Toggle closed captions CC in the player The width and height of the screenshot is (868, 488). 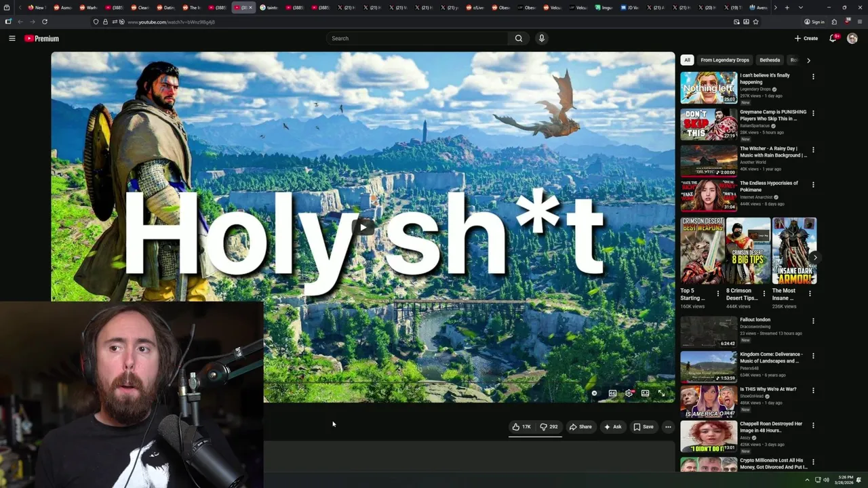[x=612, y=393]
